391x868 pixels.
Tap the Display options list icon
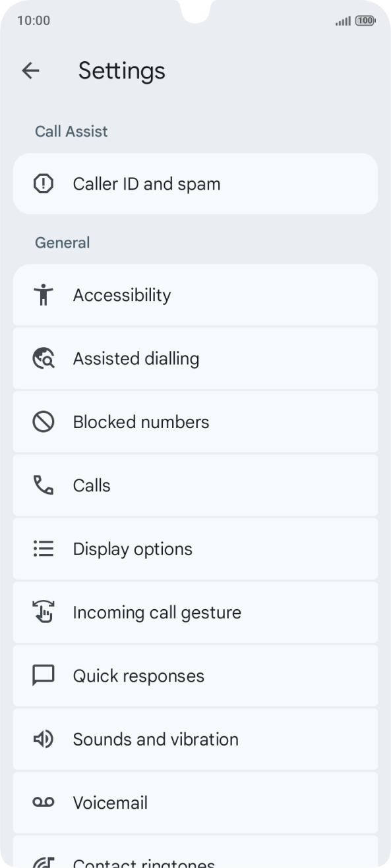coord(44,549)
